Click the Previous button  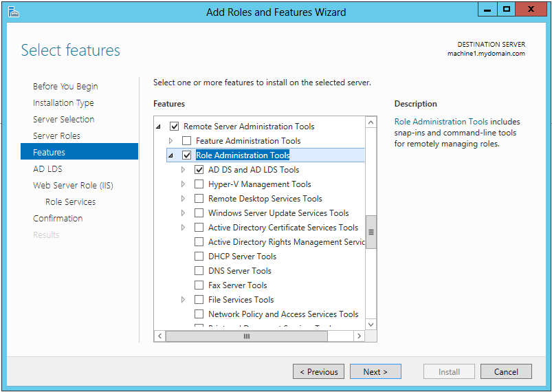pos(318,372)
